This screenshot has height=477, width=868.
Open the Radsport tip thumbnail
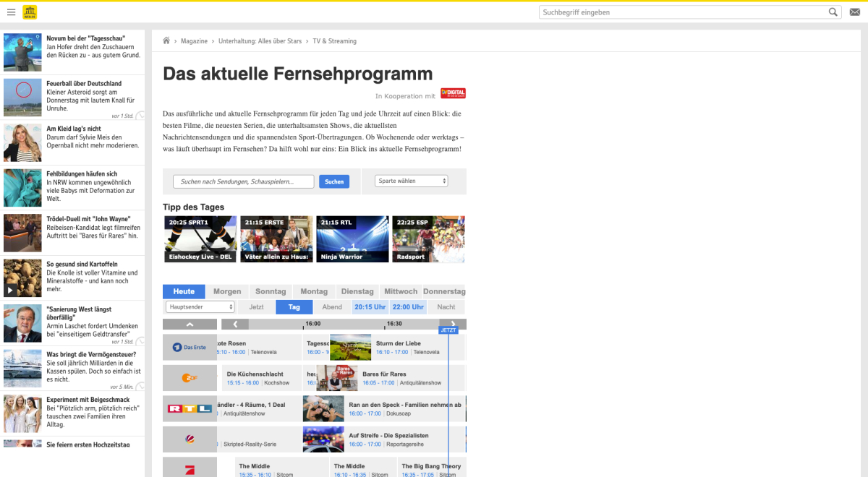pyautogui.click(x=429, y=239)
